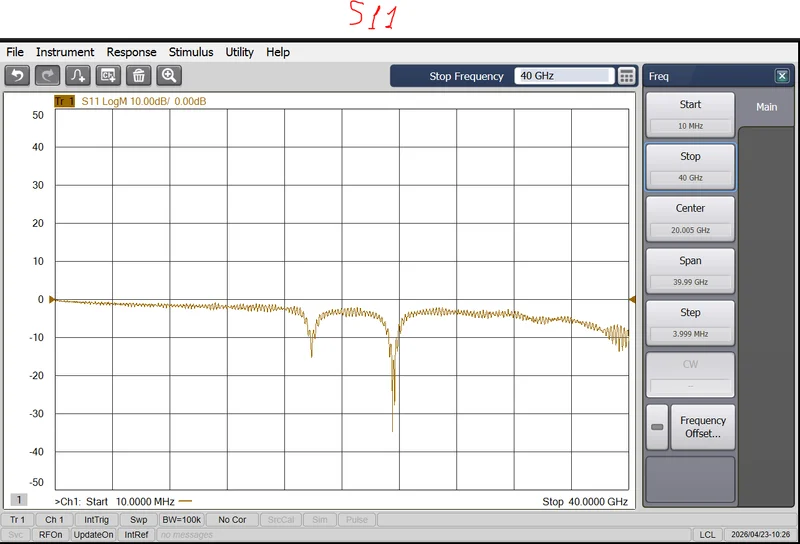The height and width of the screenshot is (544, 800).
Task: Open the Utility menu
Action: pos(239,52)
